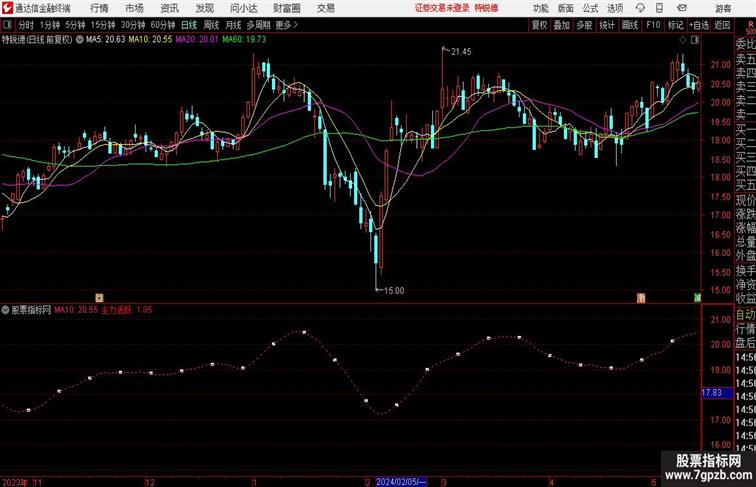Click MA20: 20.01 purple indicator label
The height and width of the screenshot is (487, 756).
(x=197, y=40)
